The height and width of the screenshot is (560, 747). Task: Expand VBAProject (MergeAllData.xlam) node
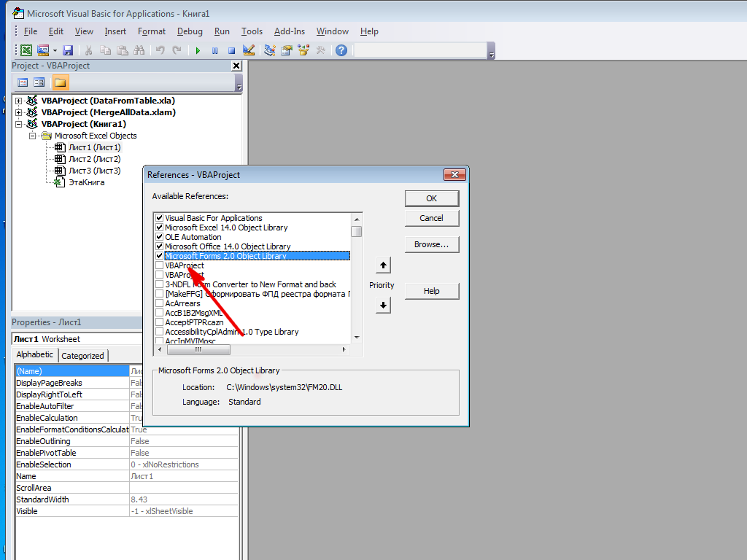pos(18,112)
